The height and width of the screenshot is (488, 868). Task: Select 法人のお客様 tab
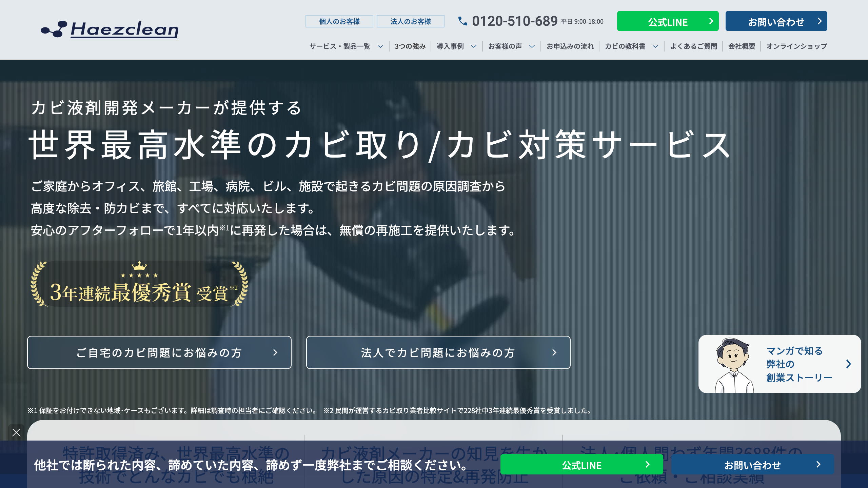tap(410, 21)
